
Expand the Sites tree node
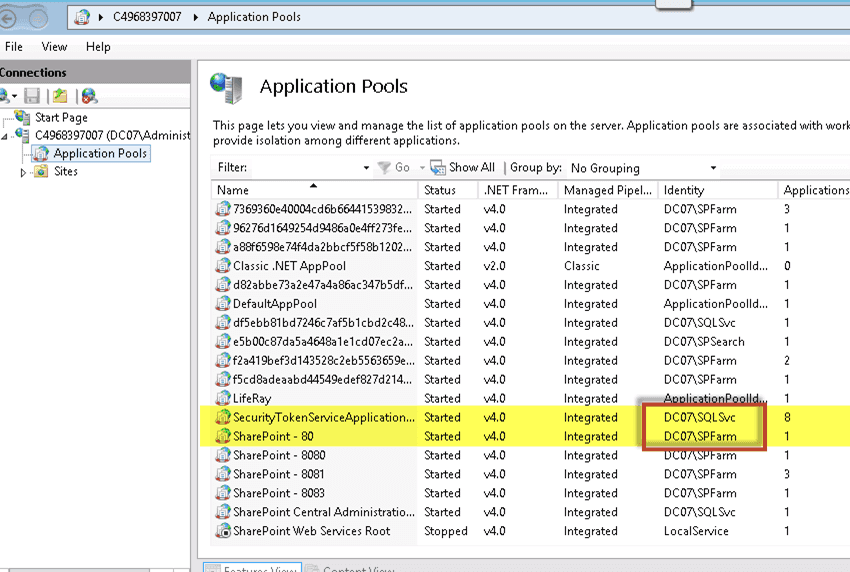point(23,172)
